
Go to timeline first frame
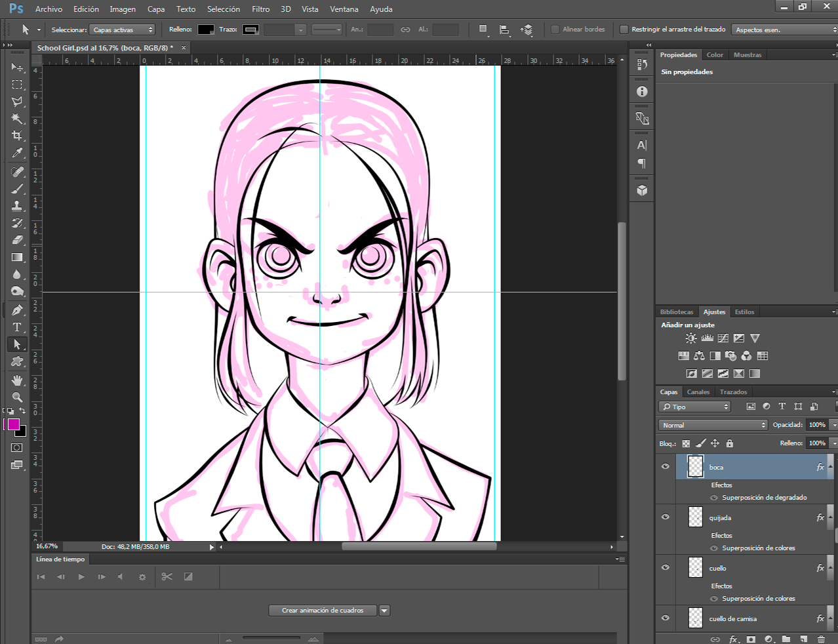tap(41, 576)
